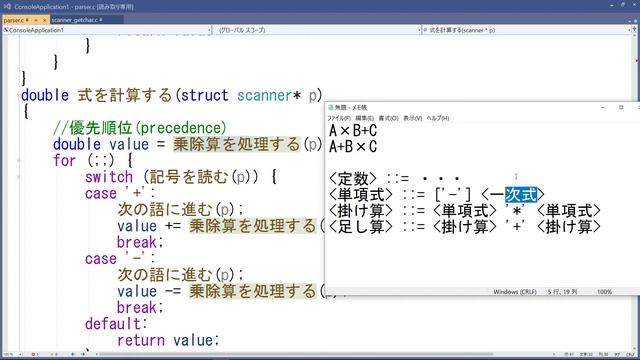640x360 pixels.
Task: Open the ファイル menu in Notepad
Action: click(339, 118)
